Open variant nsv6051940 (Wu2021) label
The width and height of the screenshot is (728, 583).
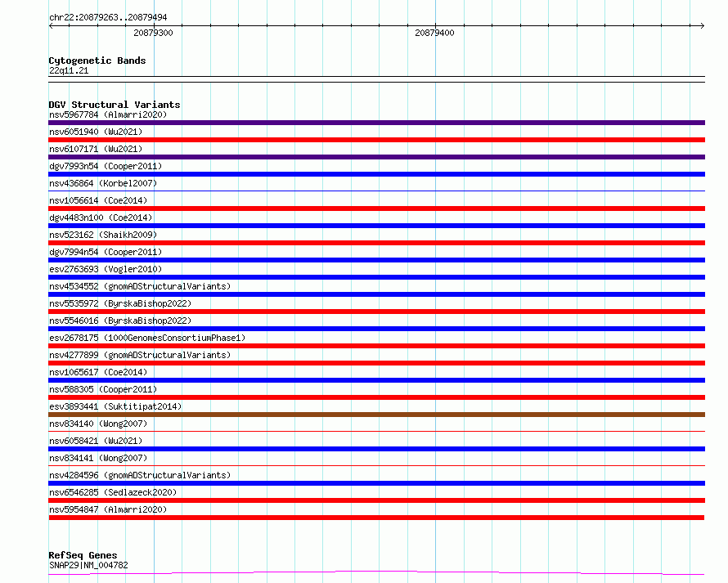click(x=96, y=132)
